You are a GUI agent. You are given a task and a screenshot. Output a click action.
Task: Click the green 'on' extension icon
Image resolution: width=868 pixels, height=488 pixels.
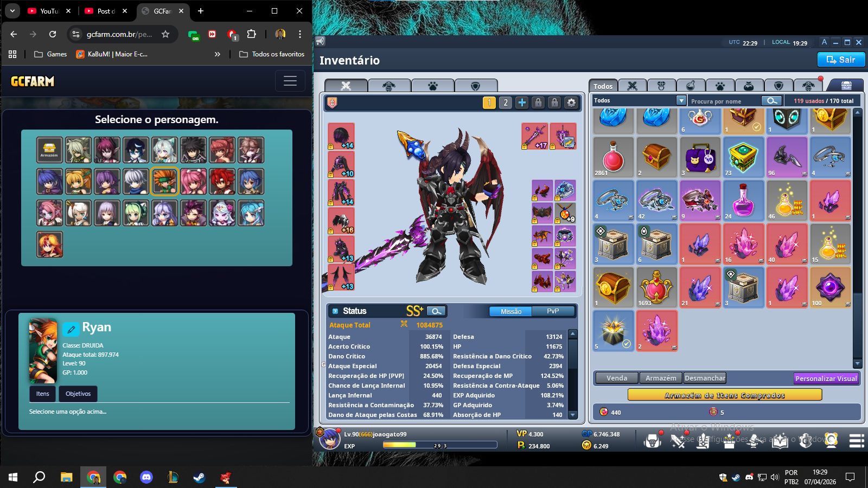(x=194, y=35)
